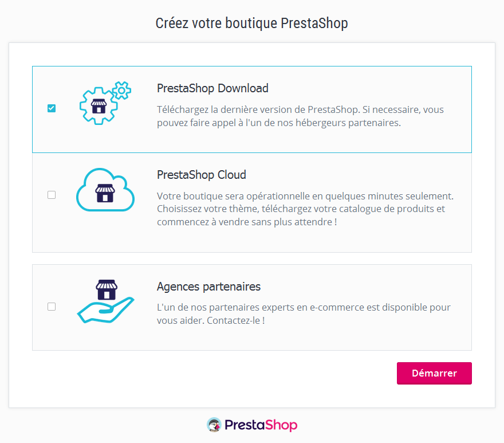Click the storefront inside the large gear icon
This screenshot has width=504, height=443.
point(99,106)
